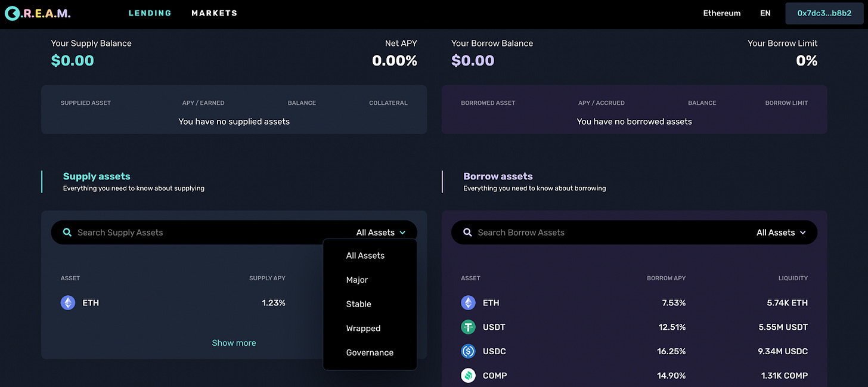Click the "You have no borrowed assets" message
Viewport: 868px width, 387px height.
click(x=634, y=122)
